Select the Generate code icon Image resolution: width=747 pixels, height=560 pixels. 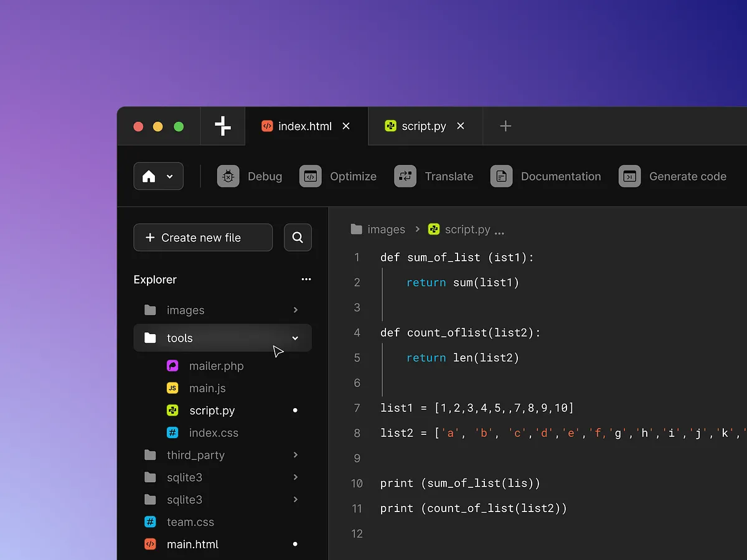point(629,176)
